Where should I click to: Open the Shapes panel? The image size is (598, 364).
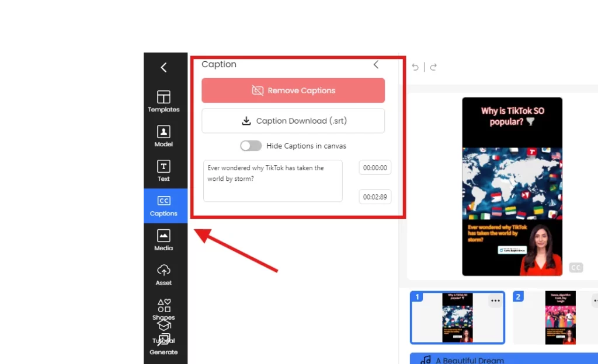tap(164, 309)
